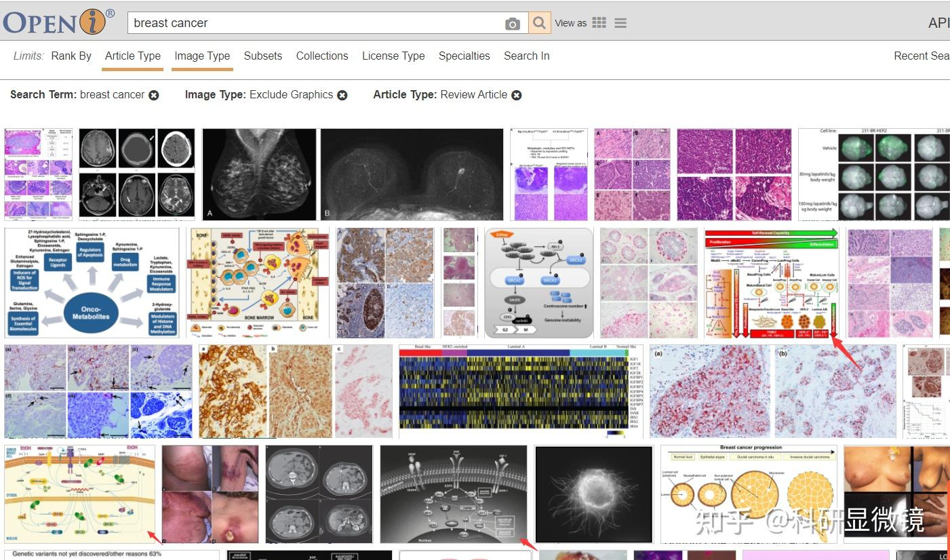The height and width of the screenshot is (560, 950).
Task: Open the Specialties filter menu
Action: 464,56
